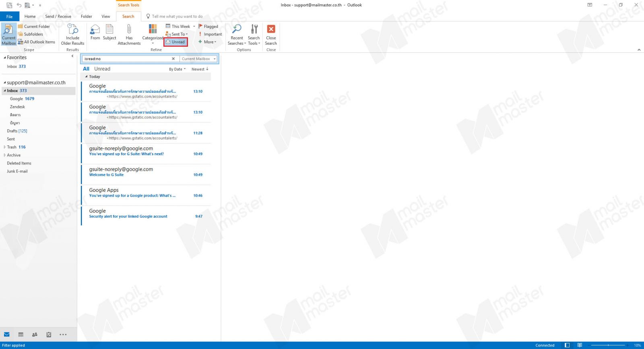Toggle Newest sort order arrow
The width and height of the screenshot is (644, 349).
pyautogui.click(x=200, y=69)
